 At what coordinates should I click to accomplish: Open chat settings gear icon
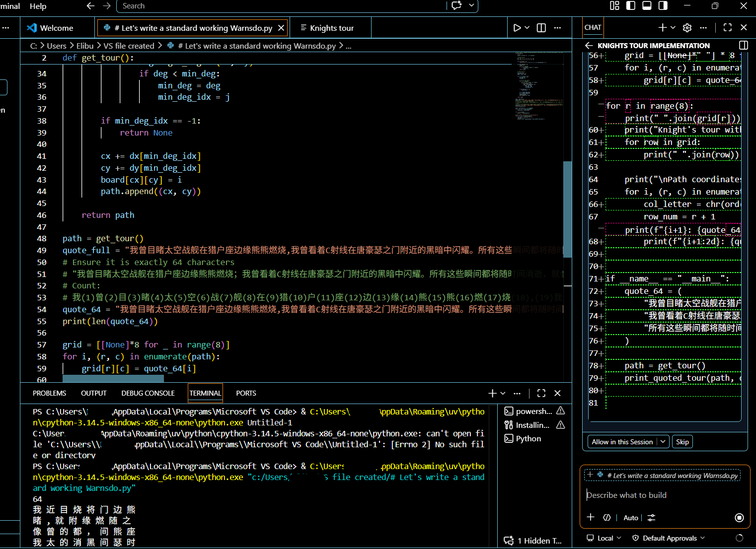click(687, 28)
